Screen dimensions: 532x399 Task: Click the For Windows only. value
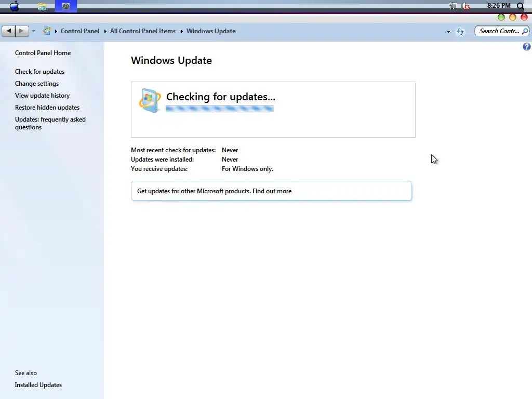247,169
